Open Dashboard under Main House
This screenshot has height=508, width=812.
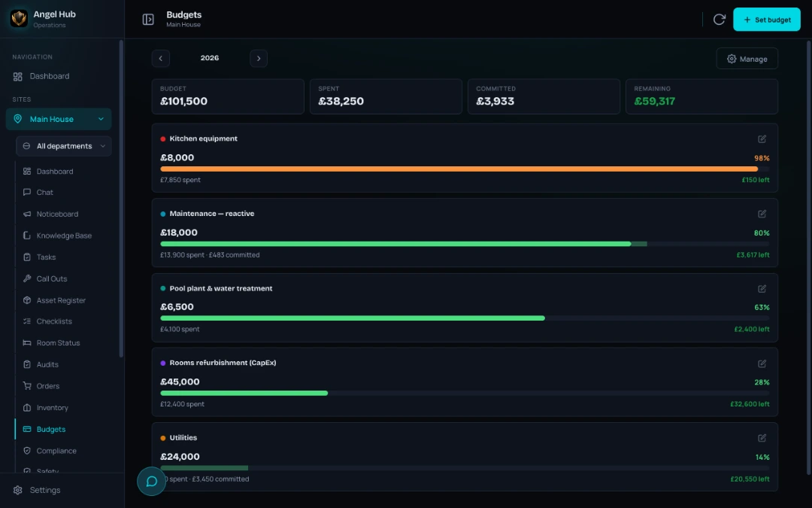(x=54, y=172)
